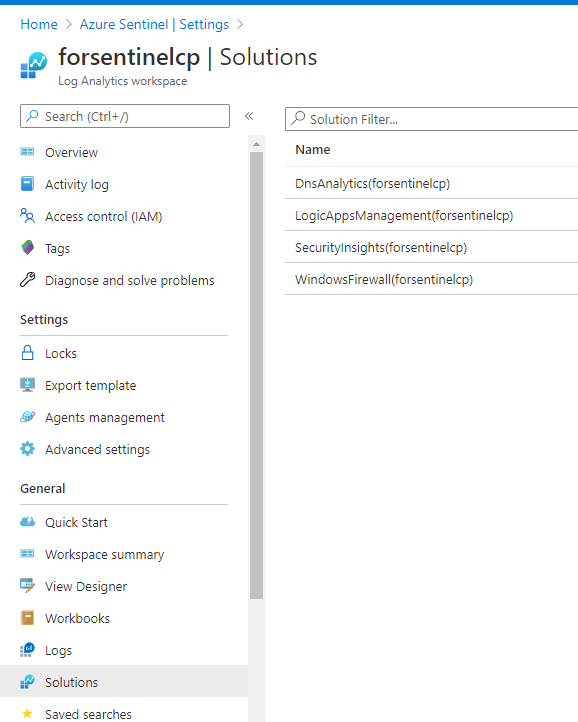578x722 pixels.
Task: Click the Advanced settings gear icon
Action: tap(27, 448)
